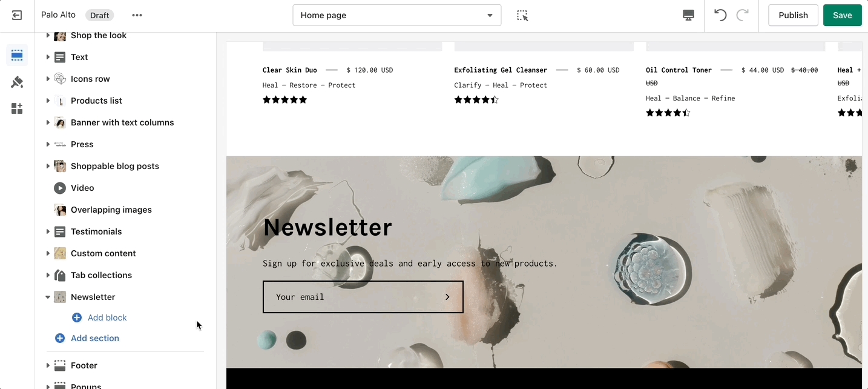This screenshot has height=389, width=868.
Task: Open the Home page template dropdown
Action: point(397,15)
